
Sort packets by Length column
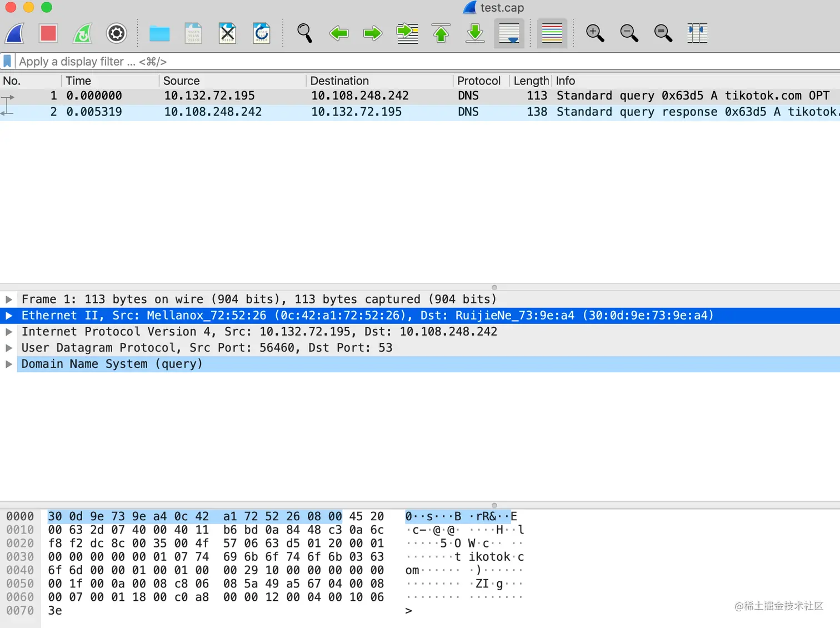tap(531, 81)
